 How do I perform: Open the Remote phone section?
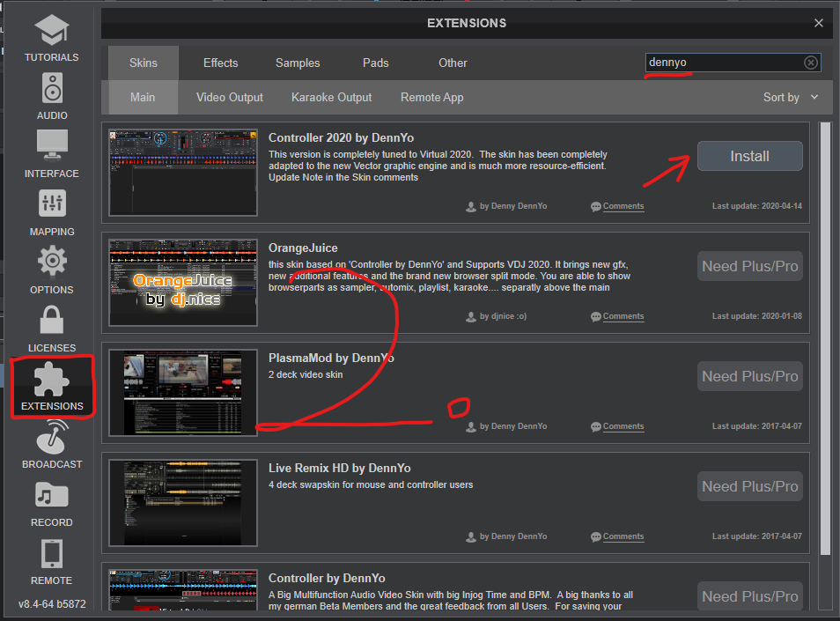click(51, 561)
